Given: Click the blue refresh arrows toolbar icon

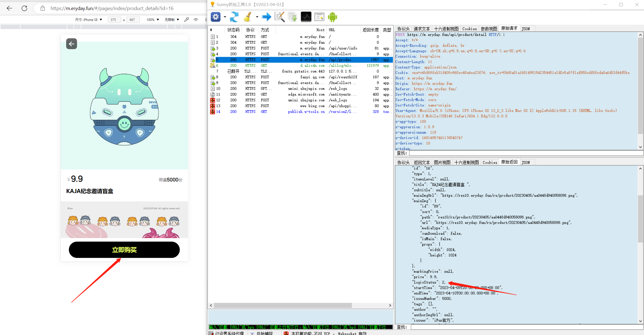Looking at the screenshot, I should (x=234, y=17).
